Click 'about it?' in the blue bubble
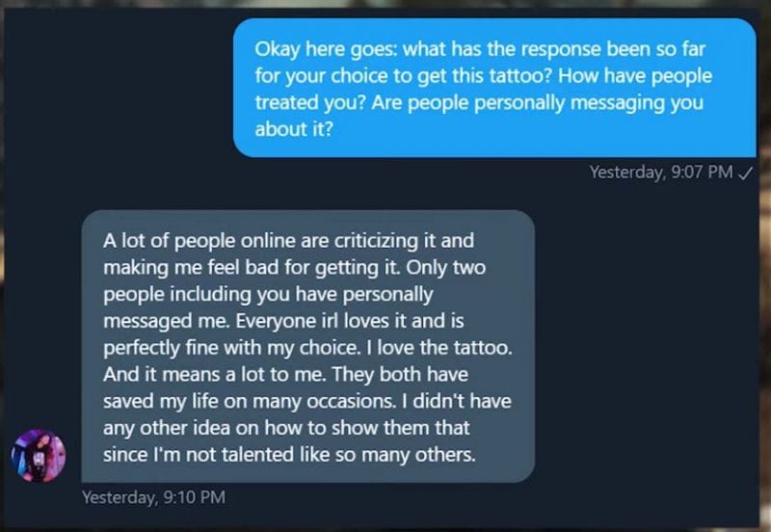This screenshot has width=771, height=532. coord(294,129)
